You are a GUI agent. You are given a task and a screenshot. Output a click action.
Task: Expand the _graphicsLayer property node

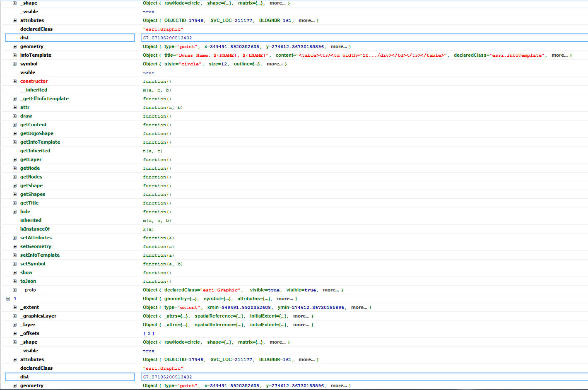14,316
